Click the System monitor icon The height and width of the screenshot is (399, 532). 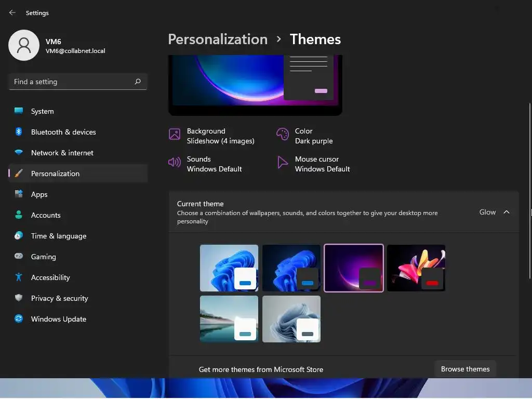click(x=19, y=111)
